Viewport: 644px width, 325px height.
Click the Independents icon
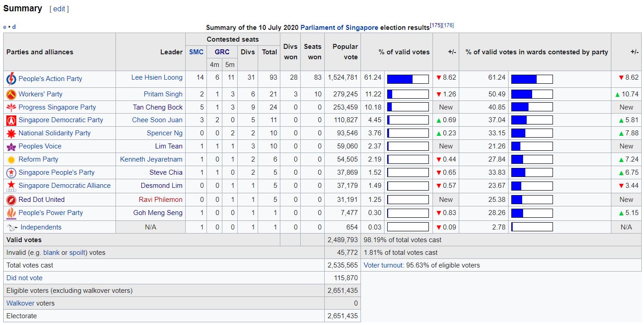[12, 228]
